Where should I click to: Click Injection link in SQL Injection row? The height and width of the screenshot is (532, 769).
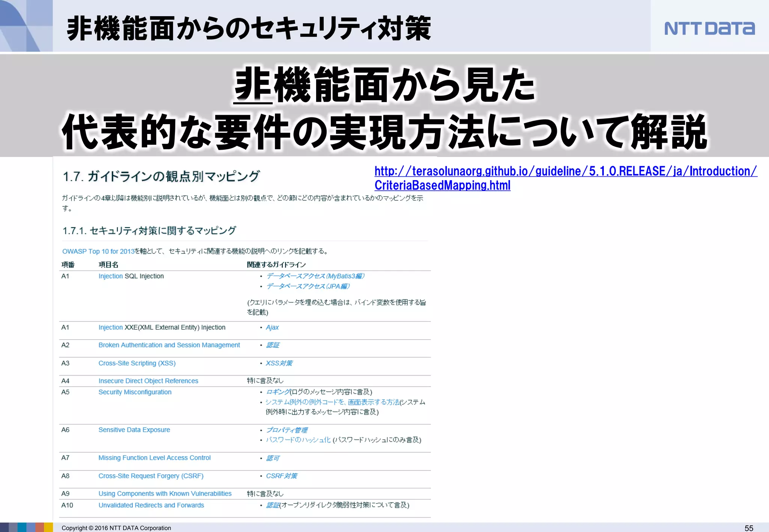pyautogui.click(x=110, y=276)
